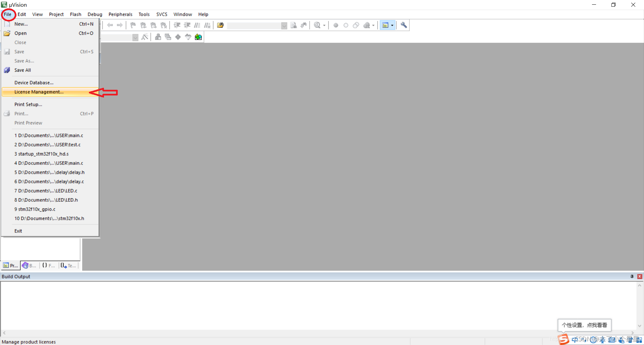Start debug session with magnifier-d icon
This screenshot has height=345, width=644.
point(317,25)
